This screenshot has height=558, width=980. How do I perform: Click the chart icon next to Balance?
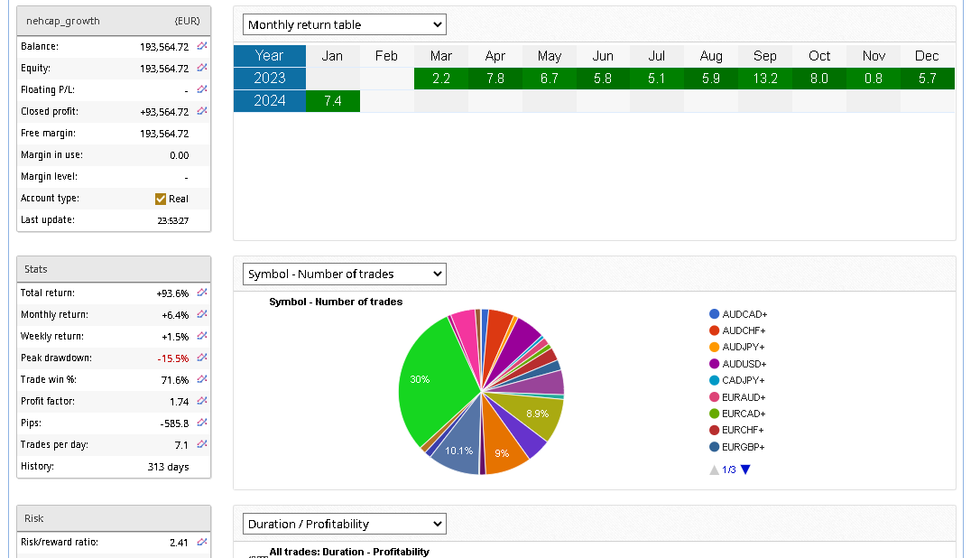pyautogui.click(x=202, y=46)
